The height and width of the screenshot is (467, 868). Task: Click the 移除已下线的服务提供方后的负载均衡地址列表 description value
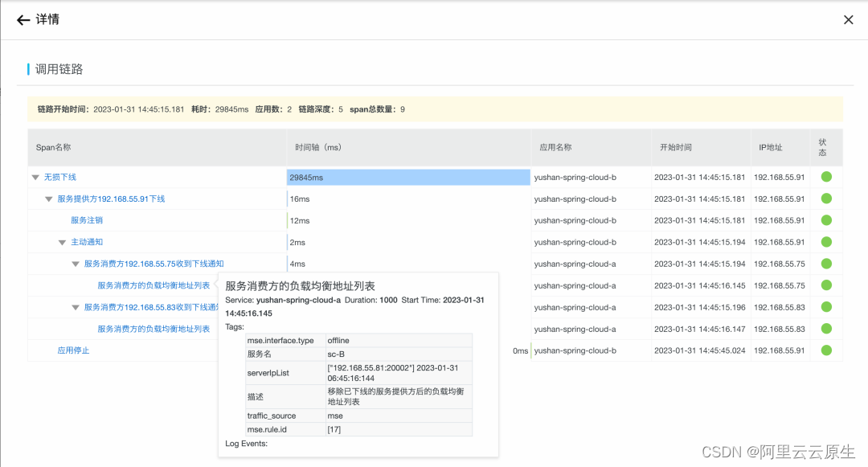click(x=395, y=396)
